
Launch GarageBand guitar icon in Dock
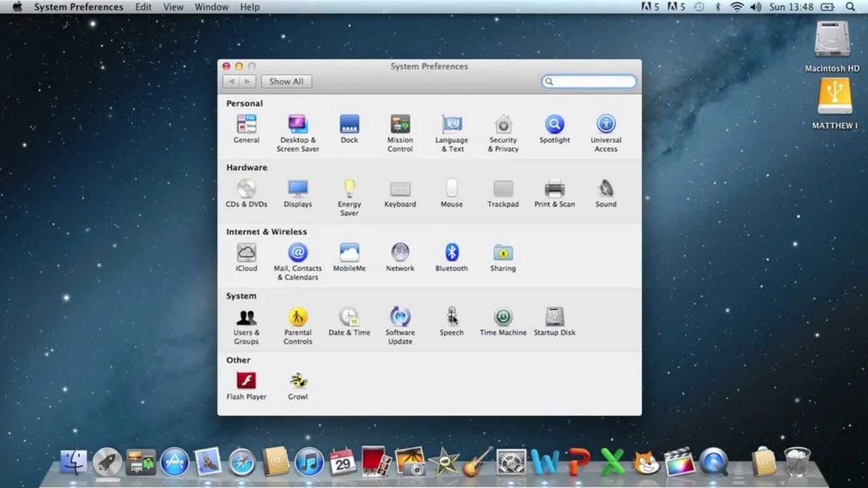(477, 462)
